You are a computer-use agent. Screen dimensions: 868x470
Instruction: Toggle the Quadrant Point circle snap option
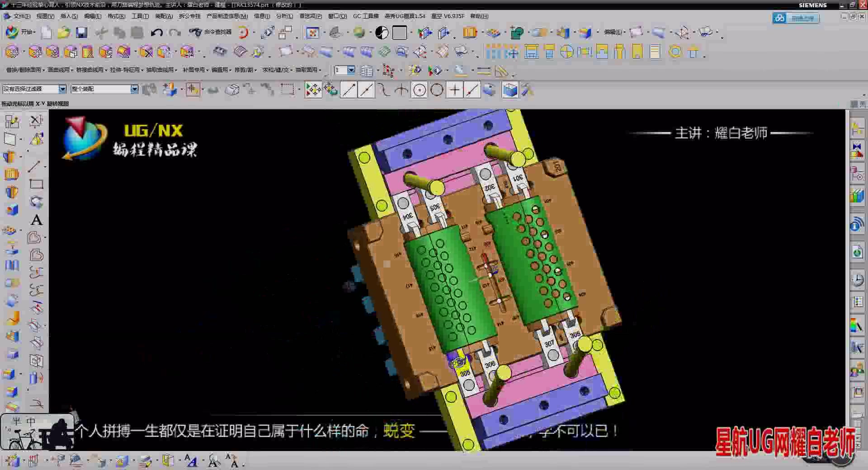(x=437, y=90)
